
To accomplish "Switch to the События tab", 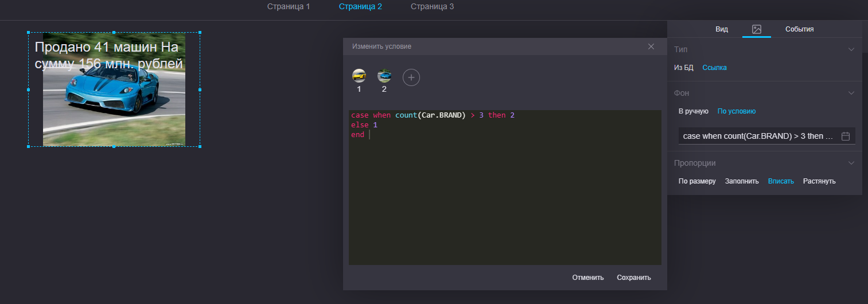I will click(799, 29).
